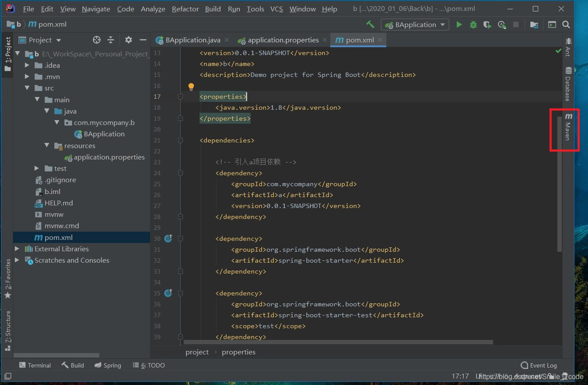Toggle fold marker at line 24 dependency
Image resolution: width=588 pixels, height=385 pixels.
(180, 173)
